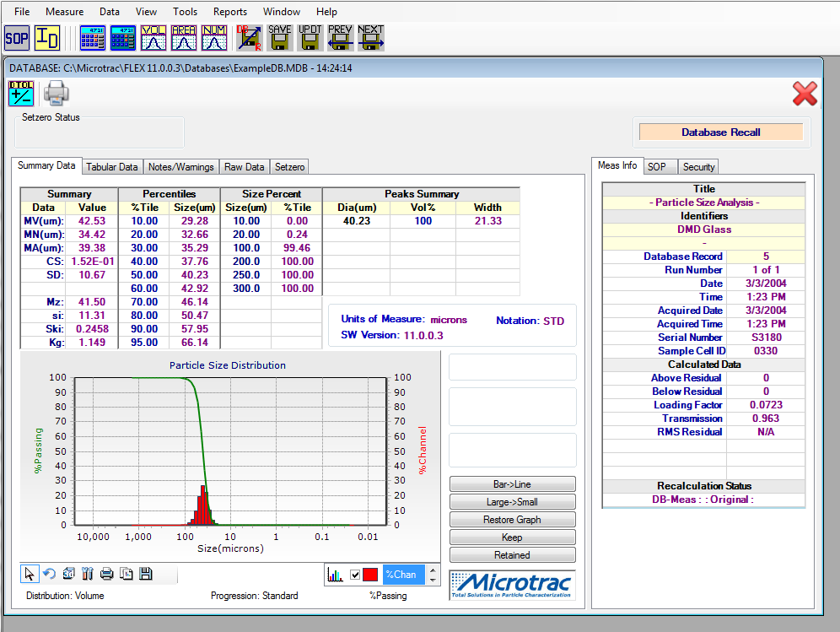The height and width of the screenshot is (632, 840).
Task: Open the graph properties tools icon
Action: [88, 574]
